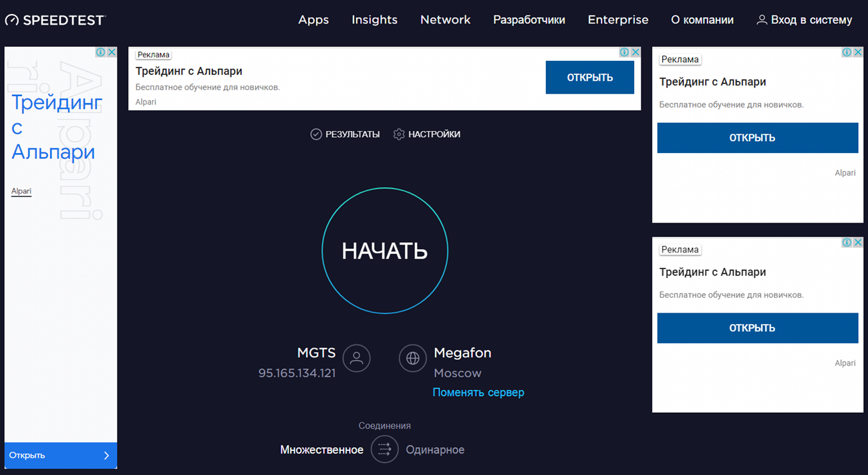Viewport: 868px width, 475px height.
Task: Click the MGTS provider name
Action: click(317, 352)
